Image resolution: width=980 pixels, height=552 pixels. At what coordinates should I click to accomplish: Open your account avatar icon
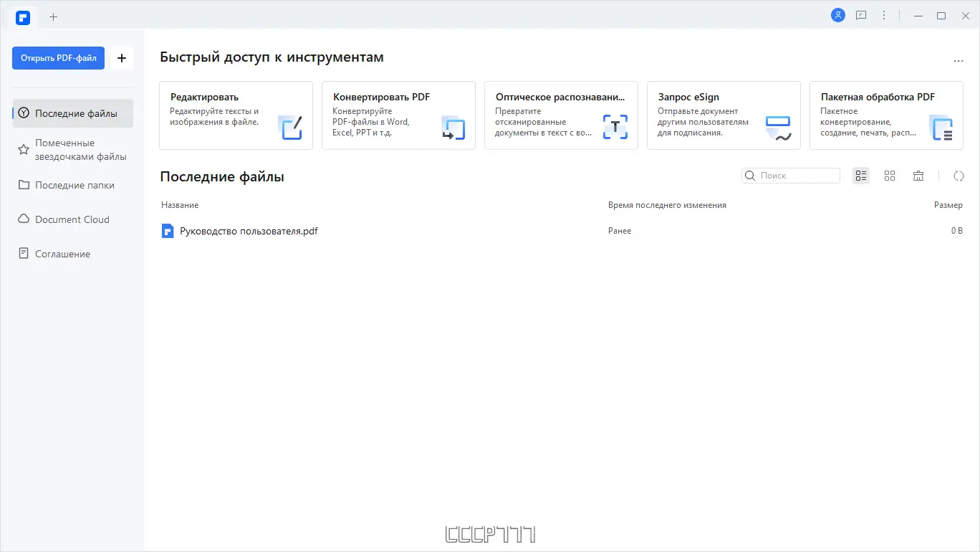837,14
